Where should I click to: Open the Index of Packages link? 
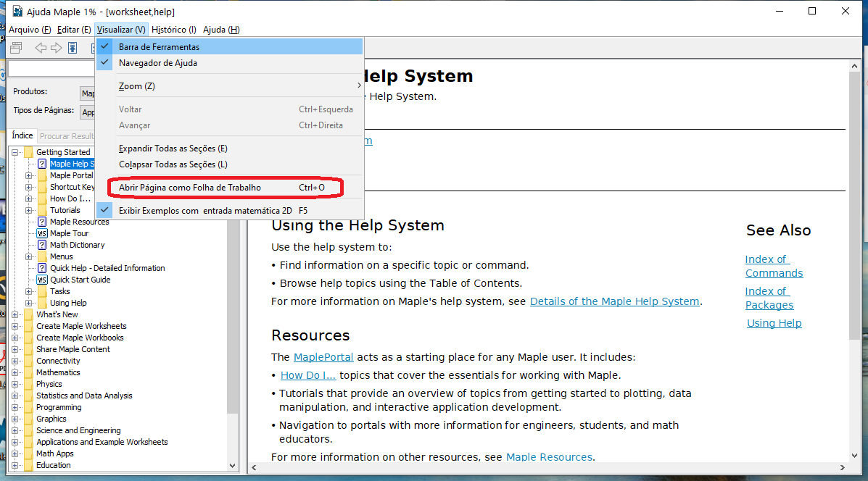[x=769, y=298]
